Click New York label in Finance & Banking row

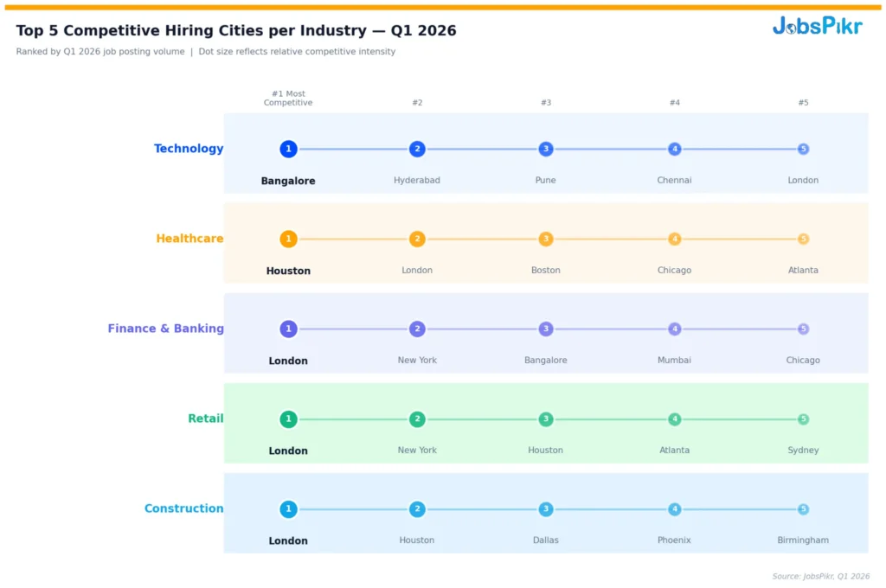pyautogui.click(x=417, y=360)
